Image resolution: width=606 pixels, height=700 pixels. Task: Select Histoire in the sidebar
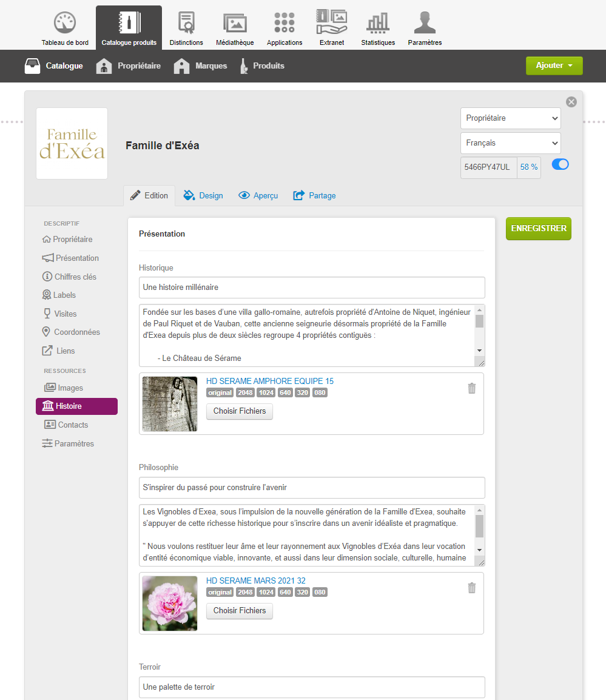click(77, 406)
